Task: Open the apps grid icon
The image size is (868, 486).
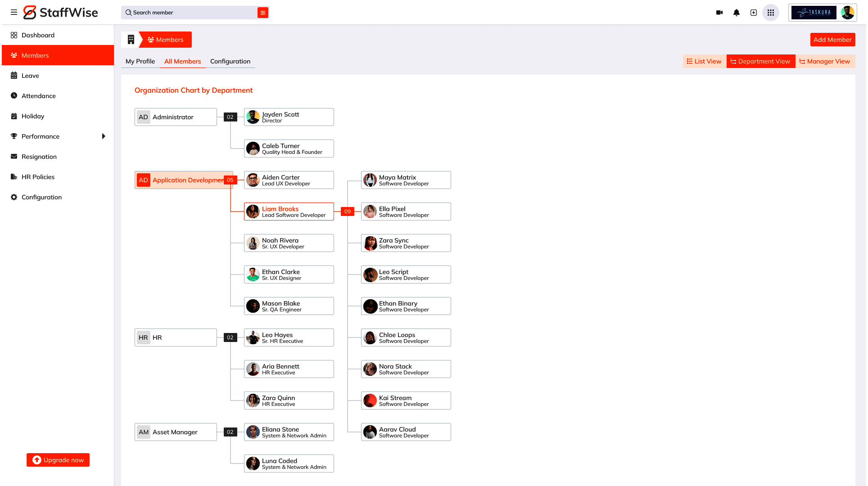Action: tap(771, 13)
